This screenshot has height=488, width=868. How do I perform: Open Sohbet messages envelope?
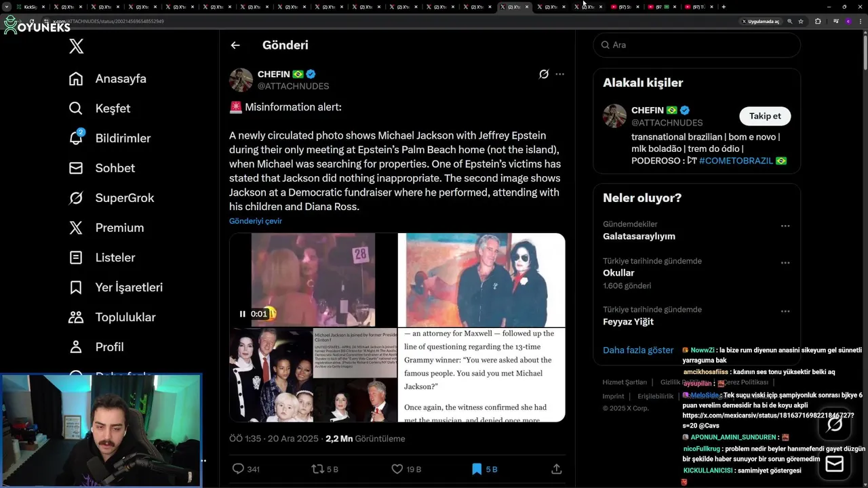pyautogui.click(x=76, y=168)
